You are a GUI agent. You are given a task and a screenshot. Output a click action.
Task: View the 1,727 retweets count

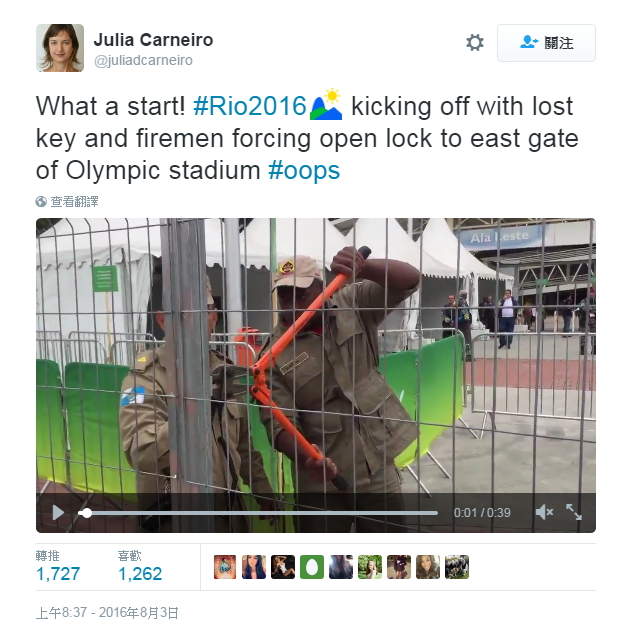58,573
